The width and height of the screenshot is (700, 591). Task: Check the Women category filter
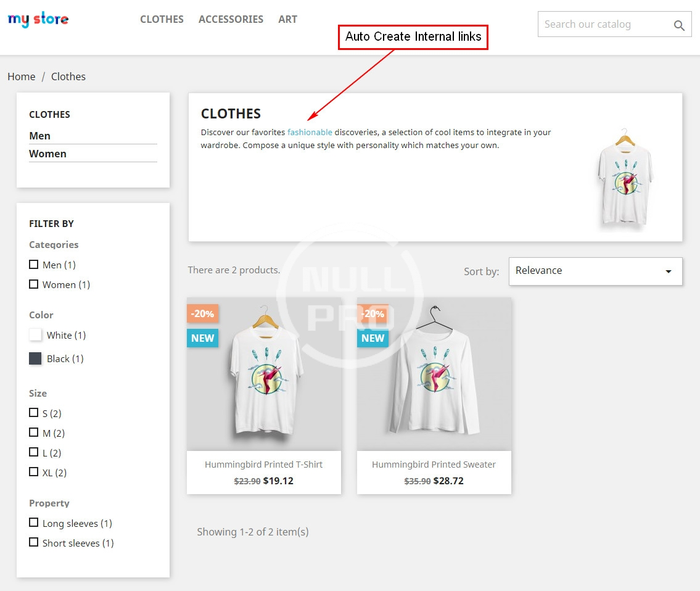[x=34, y=284]
